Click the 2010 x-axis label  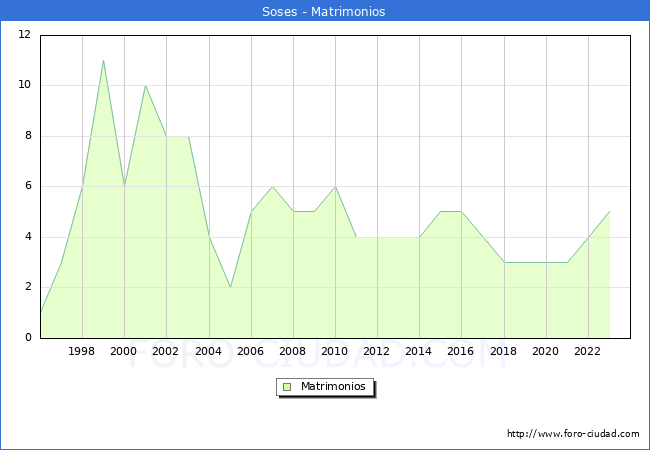pos(335,351)
